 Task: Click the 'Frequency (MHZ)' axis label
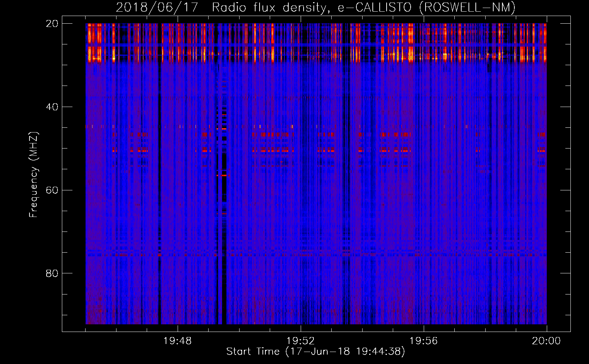coord(33,175)
